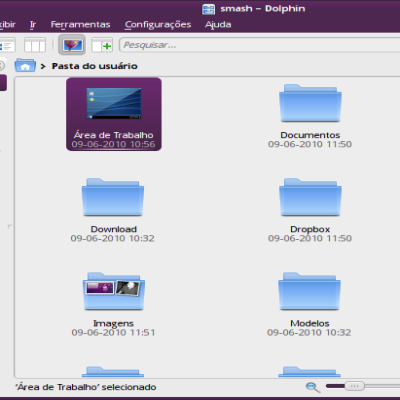The height and width of the screenshot is (400, 400).
Task: Click the date 09-06-2010 11:51
Action: click(113, 332)
